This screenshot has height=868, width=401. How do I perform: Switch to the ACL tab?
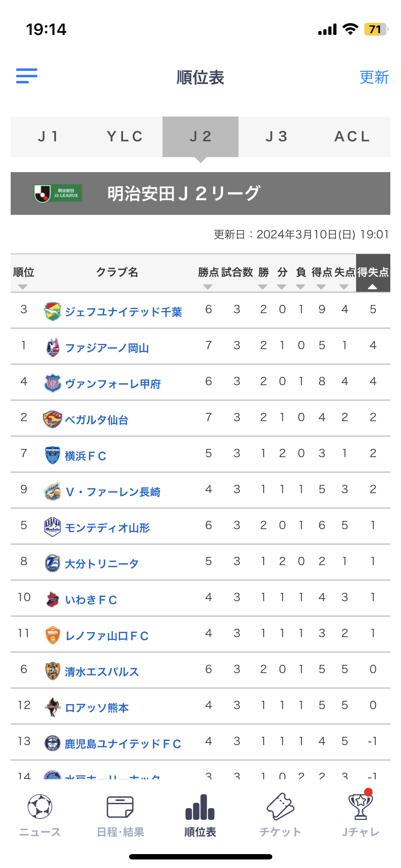click(352, 137)
